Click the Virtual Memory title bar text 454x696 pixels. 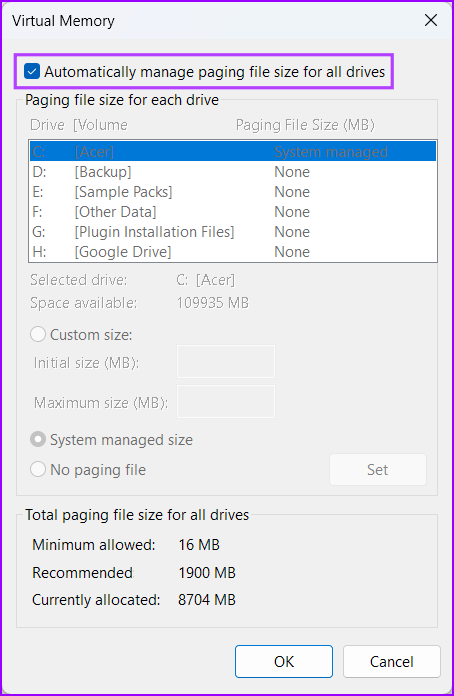tap(63, 21)
